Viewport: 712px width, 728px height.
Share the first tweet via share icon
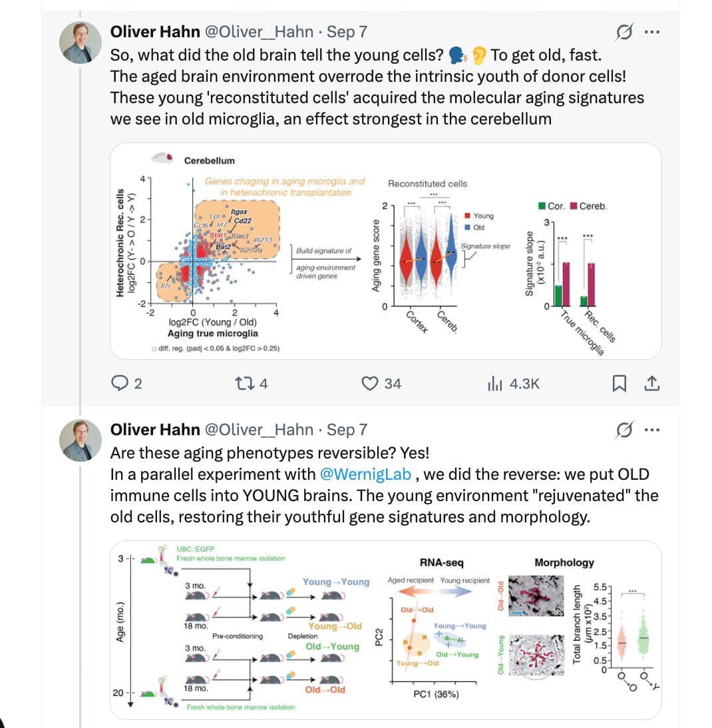[651, 383]
